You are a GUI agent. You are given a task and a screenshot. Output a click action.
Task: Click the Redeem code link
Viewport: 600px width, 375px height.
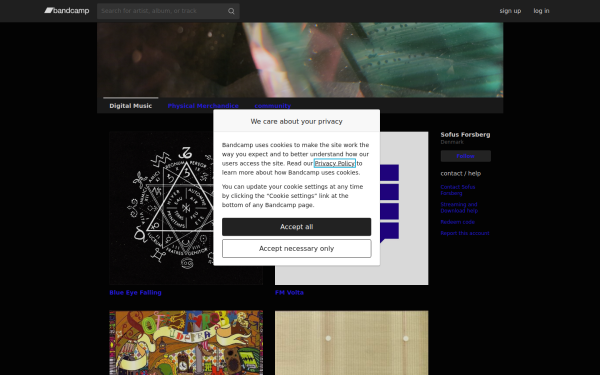458,222
